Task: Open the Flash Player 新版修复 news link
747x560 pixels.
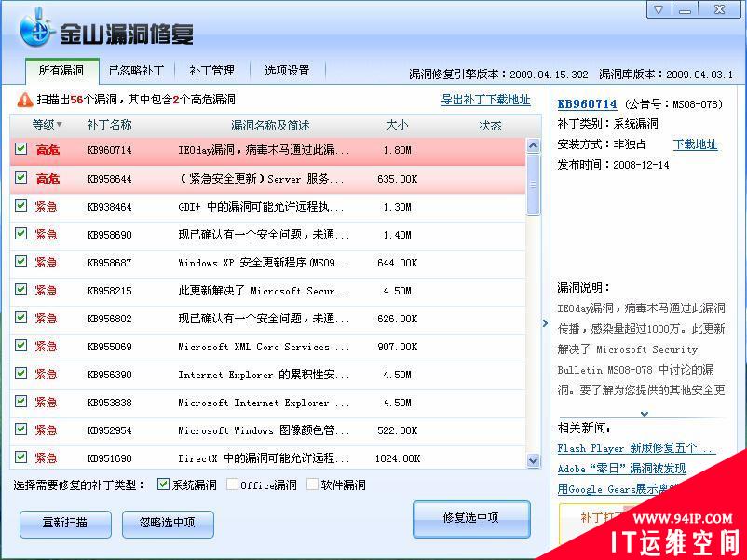Action: click(x=634, y=448)
